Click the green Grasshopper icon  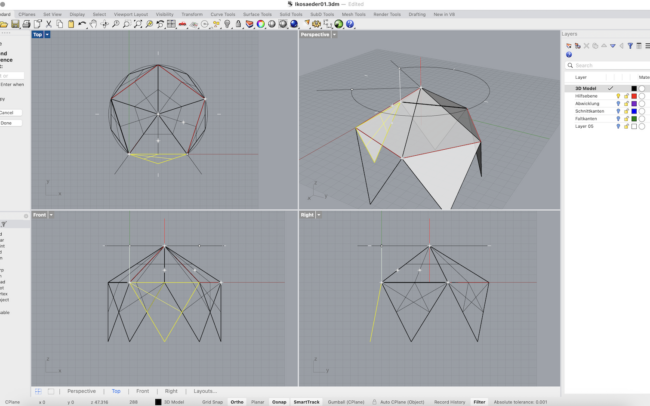(339, 24)
